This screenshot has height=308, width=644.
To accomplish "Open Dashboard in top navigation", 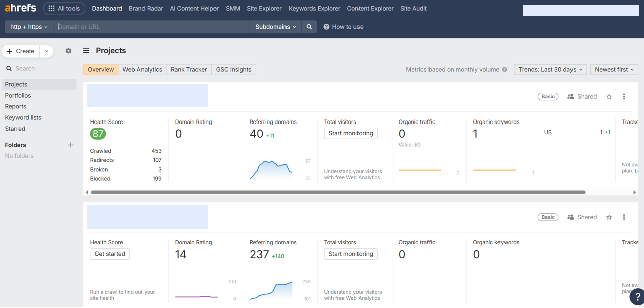I will click(107, 8).
